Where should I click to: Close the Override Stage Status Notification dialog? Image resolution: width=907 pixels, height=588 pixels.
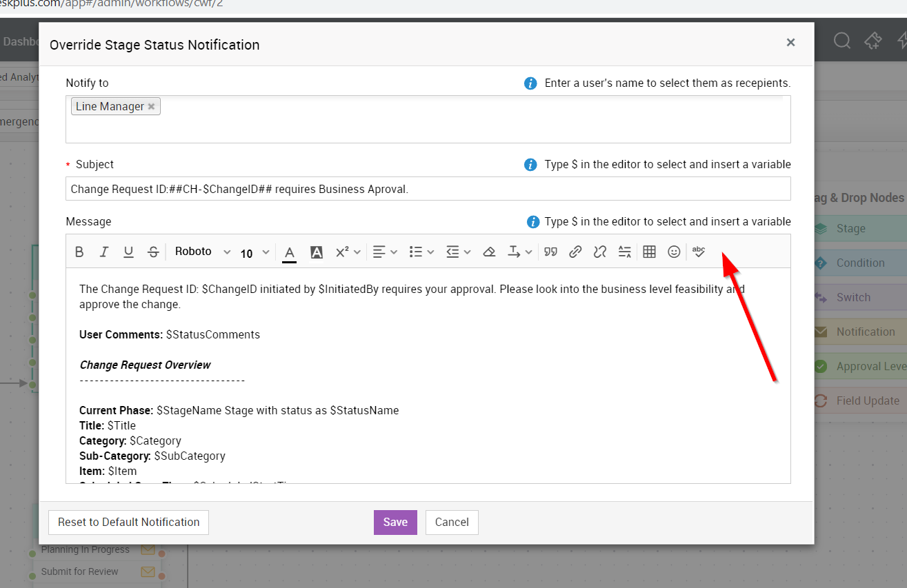pyautogui.click(x=791, y=42)
